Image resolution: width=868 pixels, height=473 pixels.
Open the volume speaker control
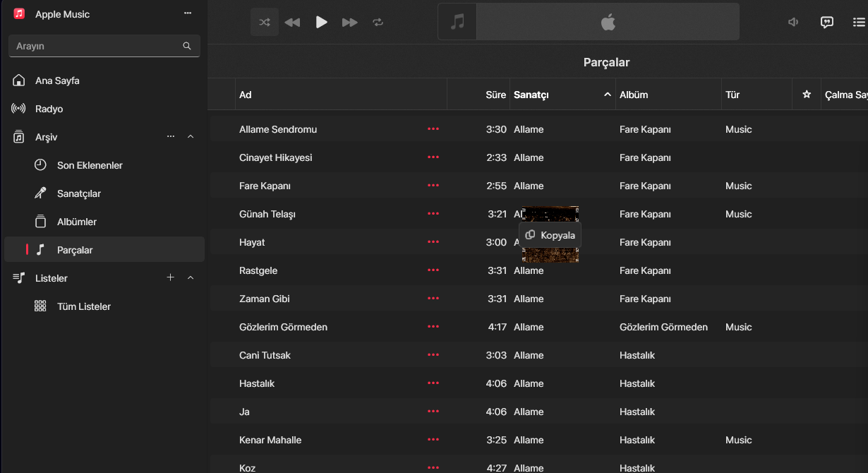[x=793, y=22]
